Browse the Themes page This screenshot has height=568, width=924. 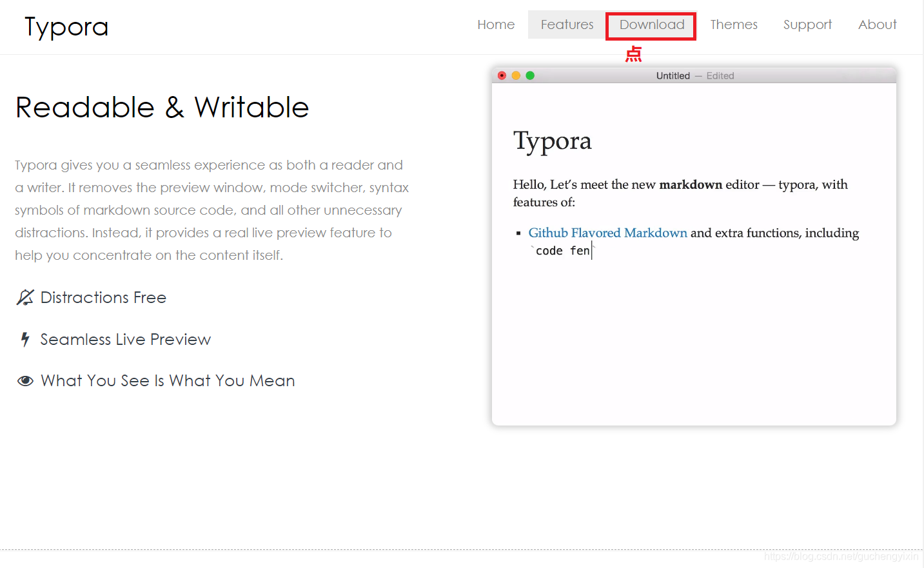(x=734, y=24)
